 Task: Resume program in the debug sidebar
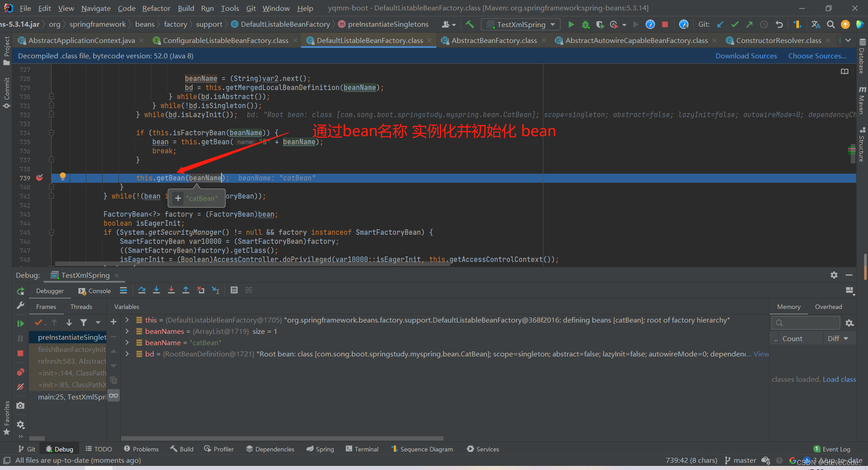(x=20, y=323)
